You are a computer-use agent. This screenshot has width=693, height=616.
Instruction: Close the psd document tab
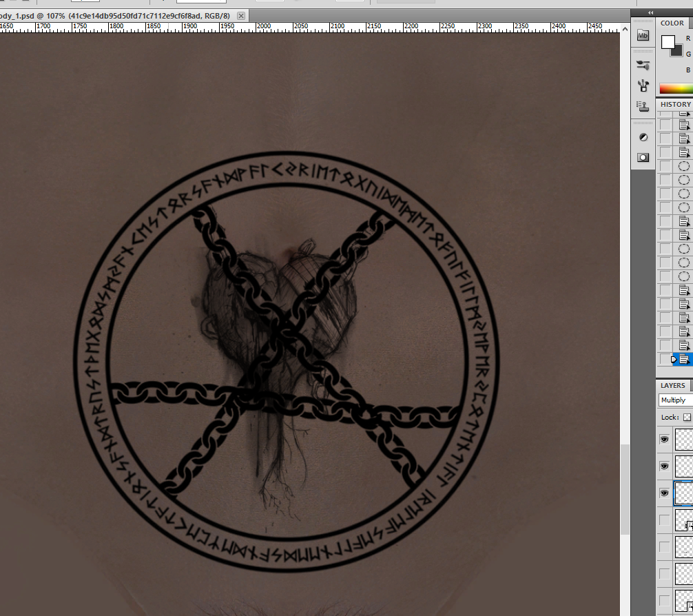[x=241, y=16]
